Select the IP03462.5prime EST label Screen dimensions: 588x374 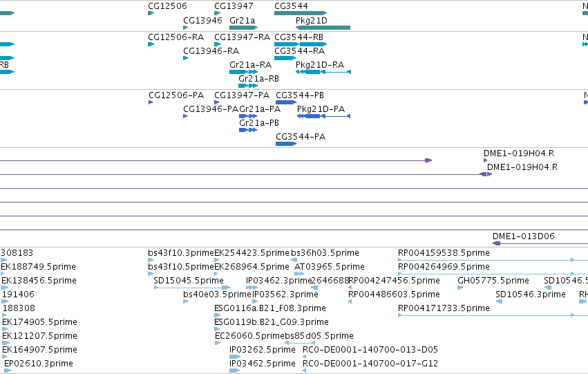click(x=263, y=364)
